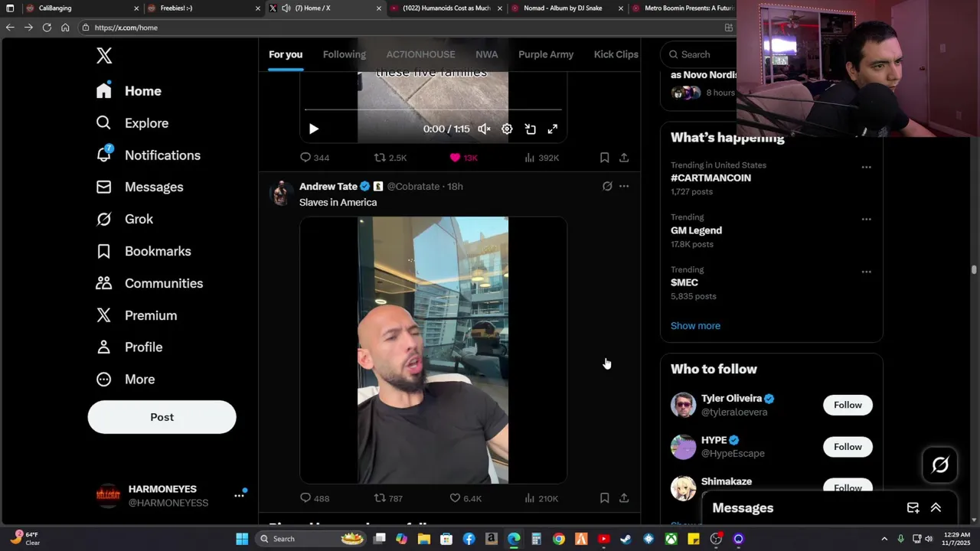Image resolution: width=980 pixels, height=551 pixels.
Task: Compose a new message in Messages drawer
Action: coord(913,508)
